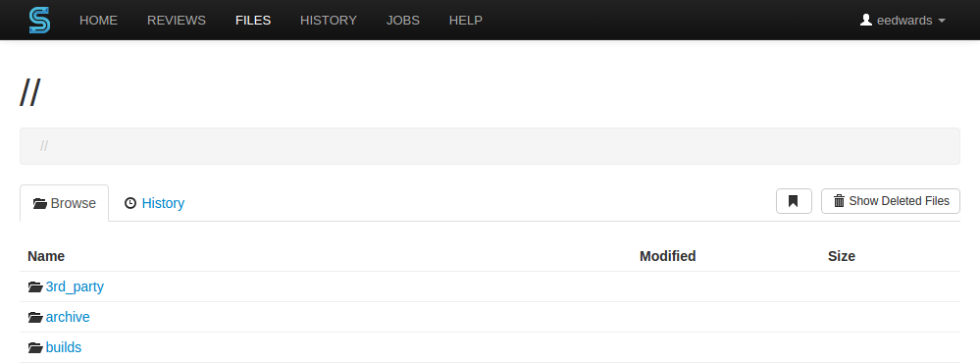Open the archive folder link
The width and height of the screenshot is (980, 363).
68,317
